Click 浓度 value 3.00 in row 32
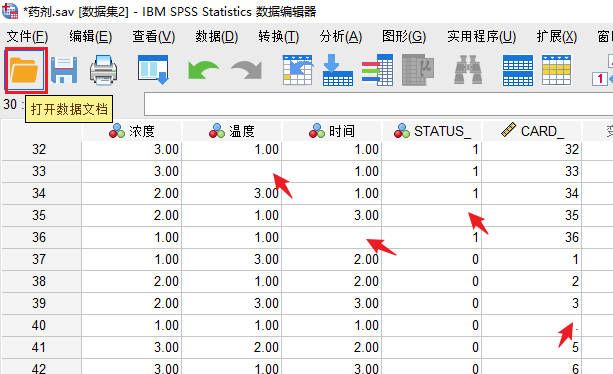The height and width of the screenshot is (374, 613). (x=166, y=149)
